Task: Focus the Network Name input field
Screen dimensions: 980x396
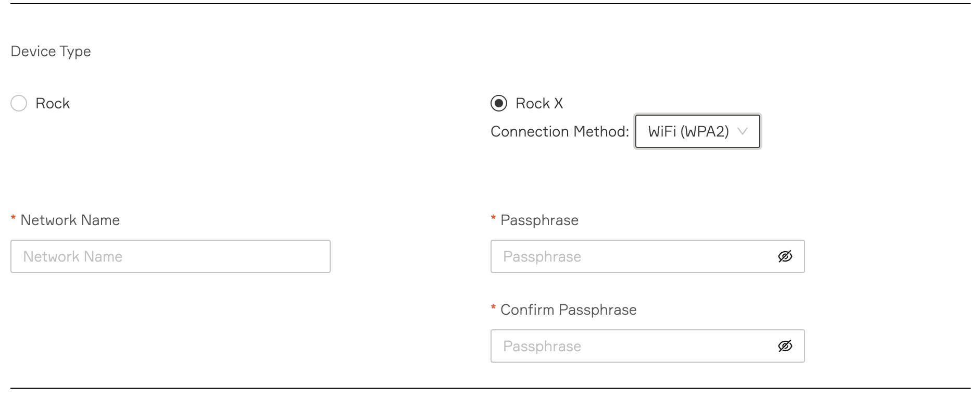Action: 170,256
